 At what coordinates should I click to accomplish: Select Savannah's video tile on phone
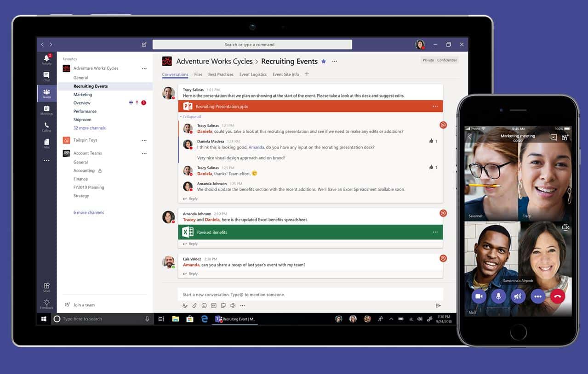(x=491, y=174)
